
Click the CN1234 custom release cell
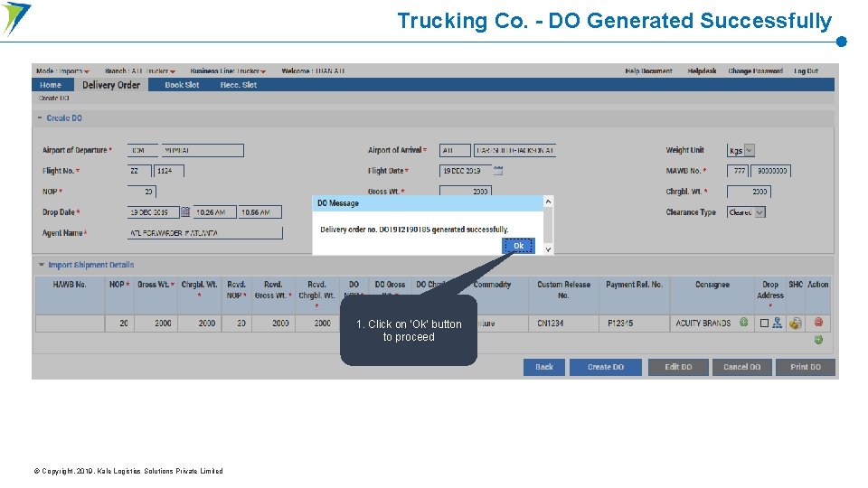563,324
